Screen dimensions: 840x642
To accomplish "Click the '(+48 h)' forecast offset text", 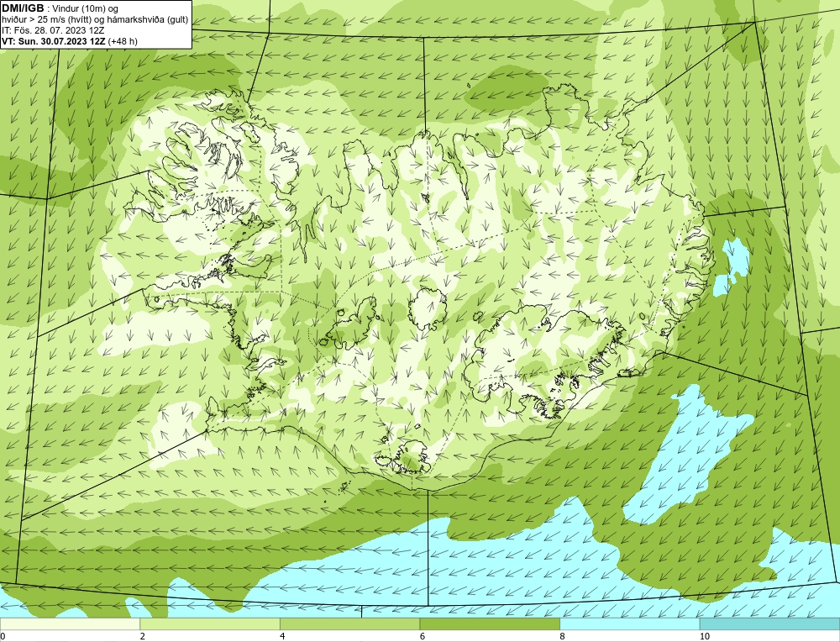I will click(123, 41).
